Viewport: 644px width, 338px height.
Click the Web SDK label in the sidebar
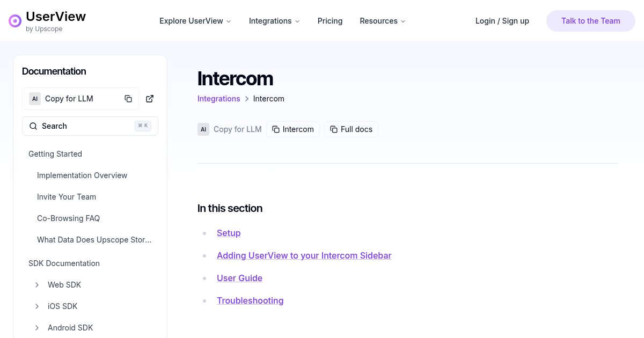(x=64, y=285)
